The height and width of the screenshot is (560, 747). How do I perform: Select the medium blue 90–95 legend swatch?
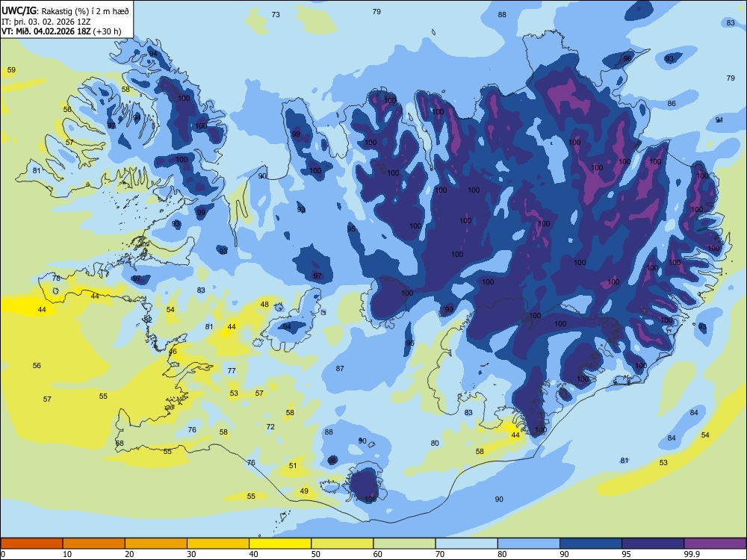pos(591,544)
